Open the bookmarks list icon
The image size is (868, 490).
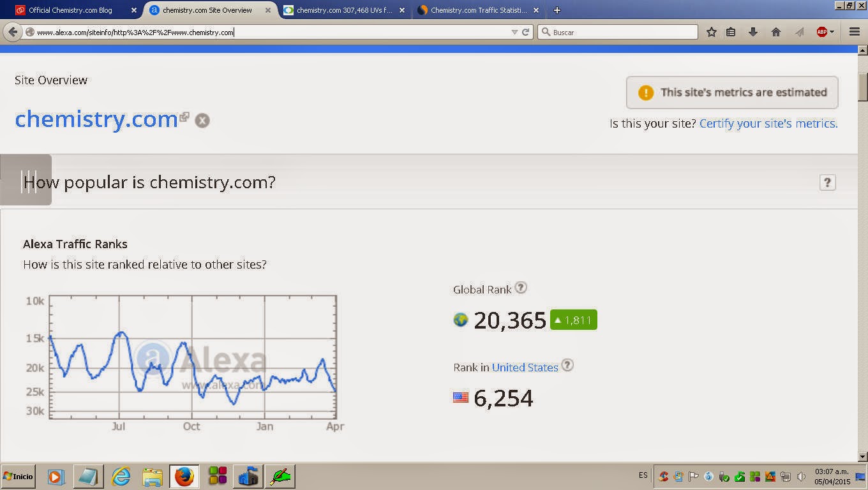click(x=731, y=32)
